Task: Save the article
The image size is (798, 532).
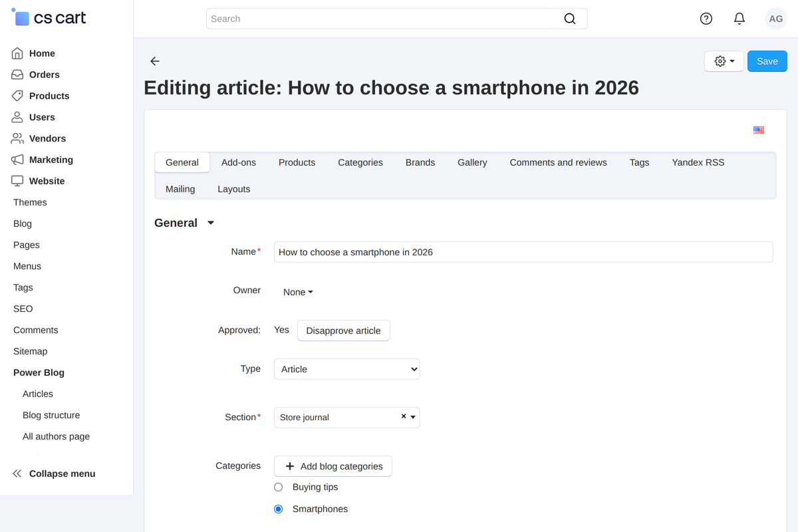Action: coord(767,61)
